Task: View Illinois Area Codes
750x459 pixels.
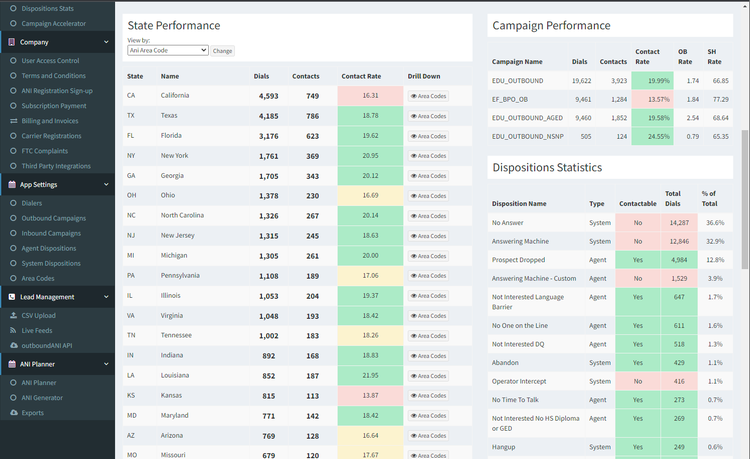Action: coord(429,296)
